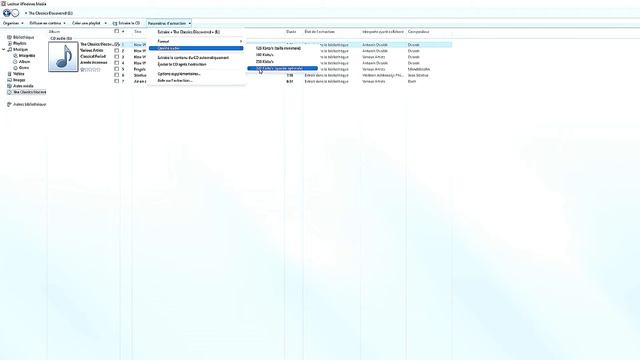Screen dimensions: 640x360
Task: Click the Bach composer cell in track 7
Action: click(412, 81)
